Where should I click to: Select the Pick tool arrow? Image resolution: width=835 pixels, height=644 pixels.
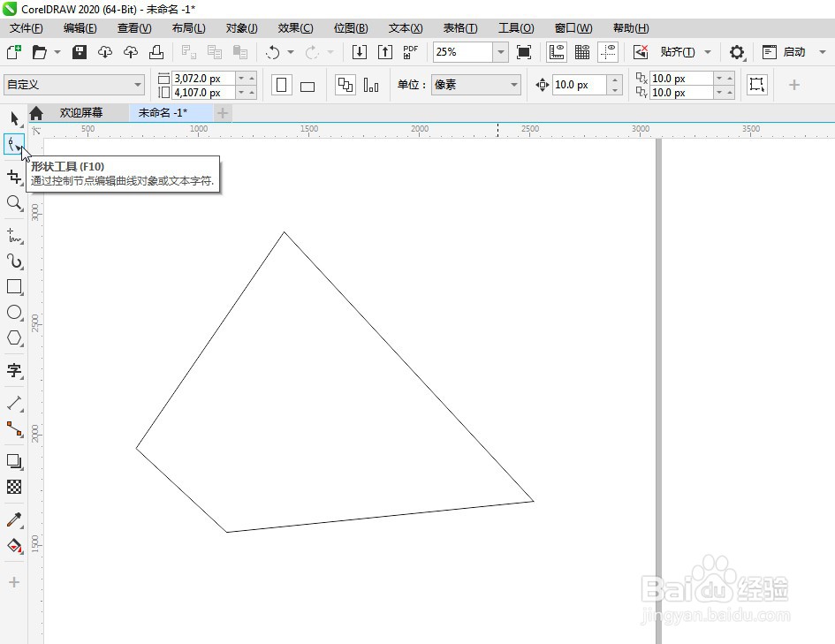[x=14, y=117]
